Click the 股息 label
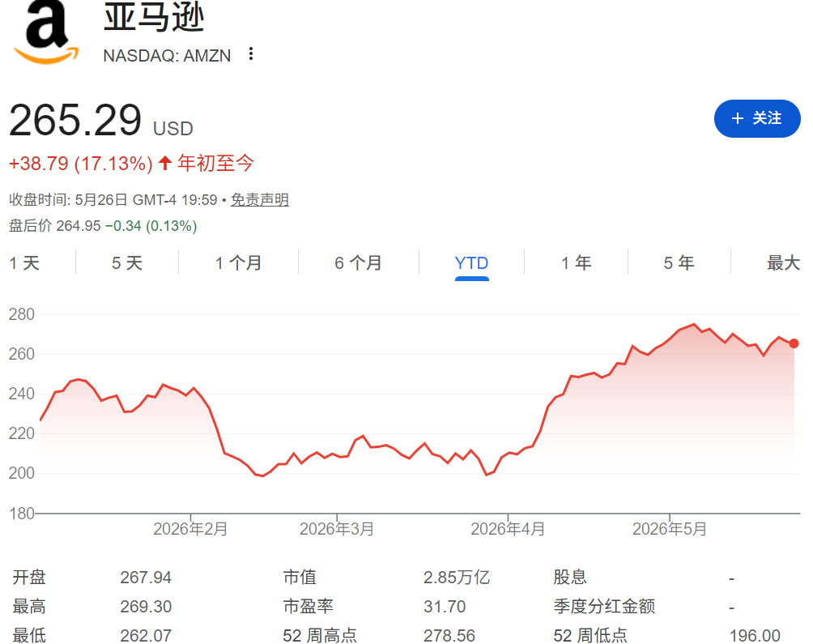This screenshot has width=813, height=644. point(570,577)
